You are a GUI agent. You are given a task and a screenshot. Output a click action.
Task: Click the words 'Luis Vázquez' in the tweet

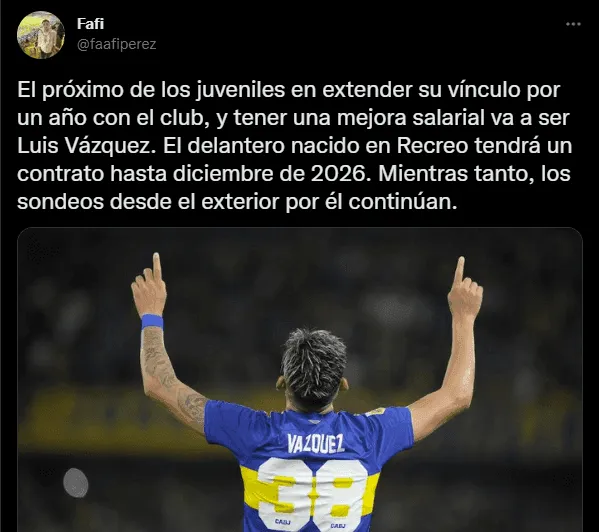84,146
